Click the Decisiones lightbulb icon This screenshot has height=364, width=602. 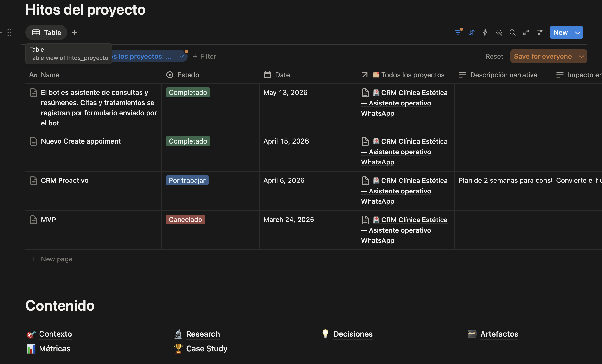pyautogui.click(x=325, y=334)
